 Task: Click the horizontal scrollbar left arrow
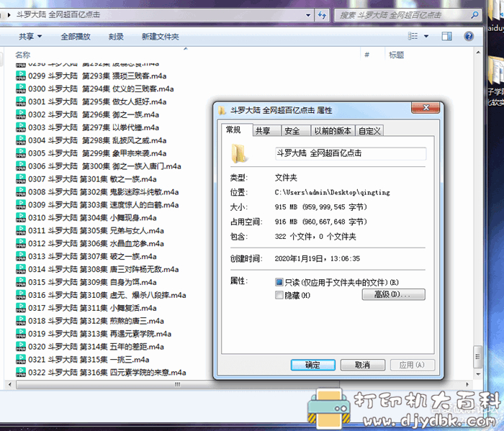(10, 384)
